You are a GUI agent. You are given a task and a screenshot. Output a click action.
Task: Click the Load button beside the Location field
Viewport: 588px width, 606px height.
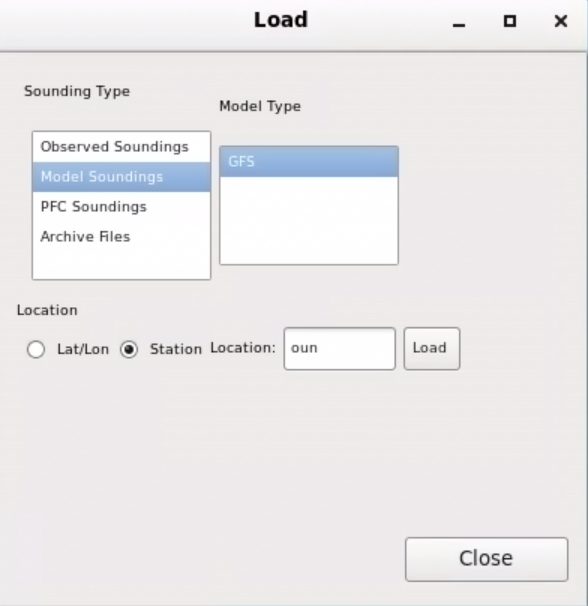[432, 349]
